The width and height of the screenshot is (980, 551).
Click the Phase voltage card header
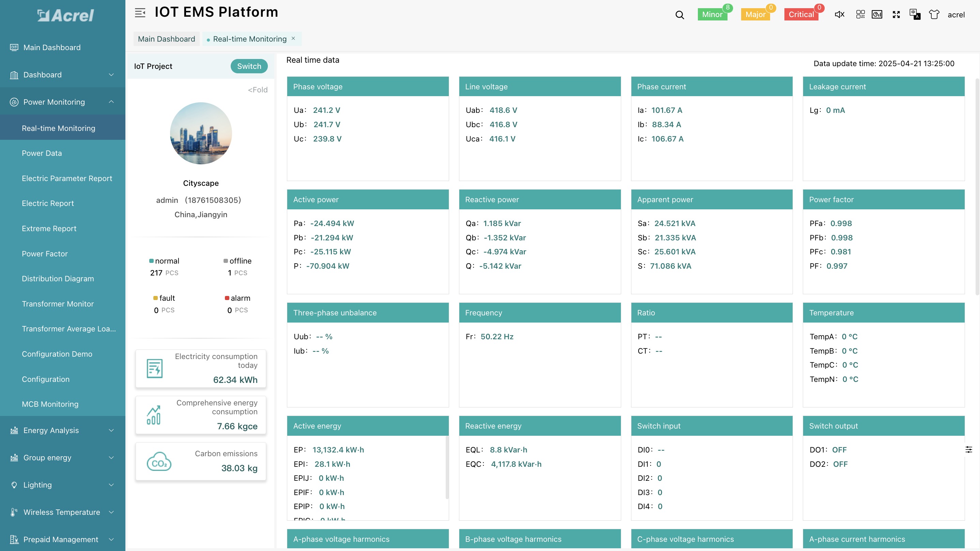tap(367, 87)
